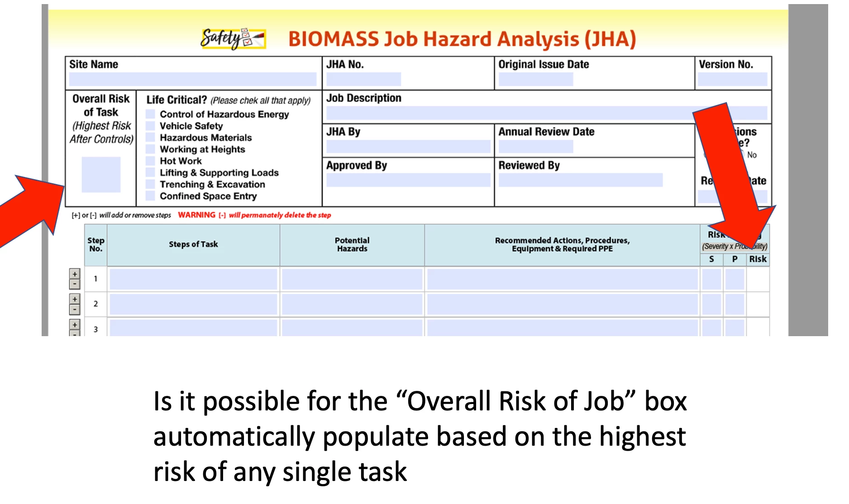849x504 pixels.
Task: Click the Reviewed By input field
Action: click(x=580, y=180)
